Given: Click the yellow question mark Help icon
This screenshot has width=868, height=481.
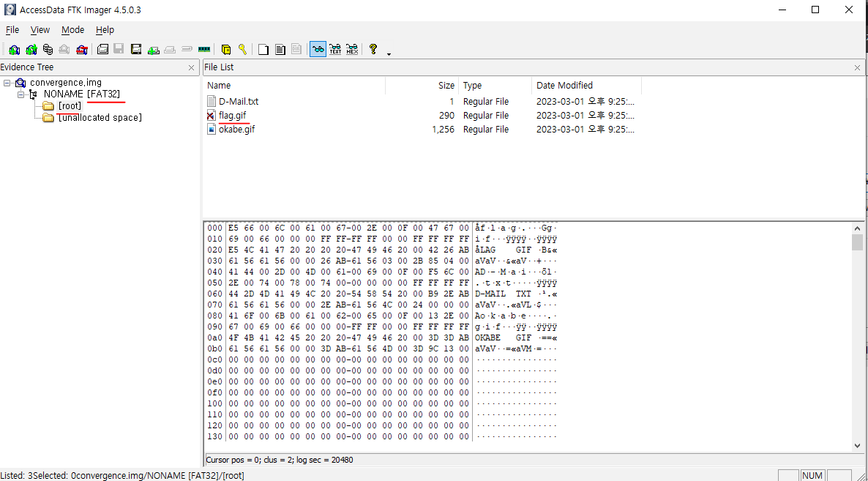Looking at the screenshot, I should point(373,49).
